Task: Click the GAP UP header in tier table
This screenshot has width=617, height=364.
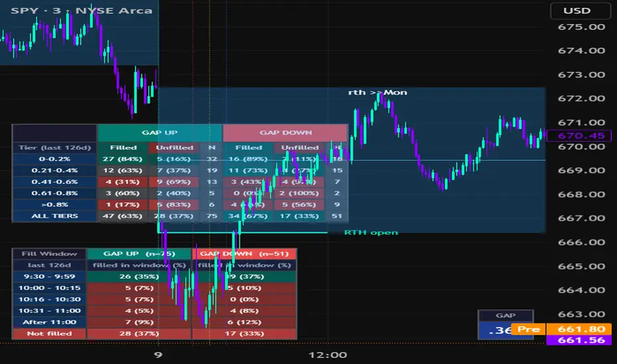Action: coord(160,132)
